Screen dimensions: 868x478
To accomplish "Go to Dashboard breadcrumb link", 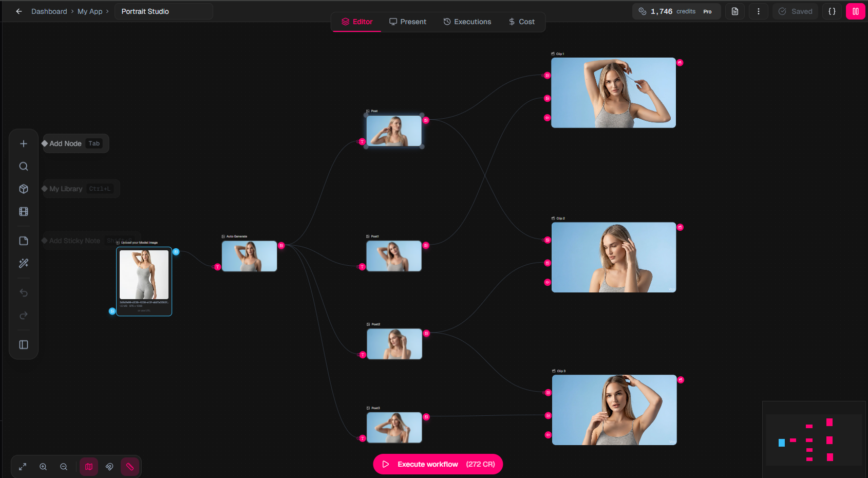I will (x=49, y=11).
